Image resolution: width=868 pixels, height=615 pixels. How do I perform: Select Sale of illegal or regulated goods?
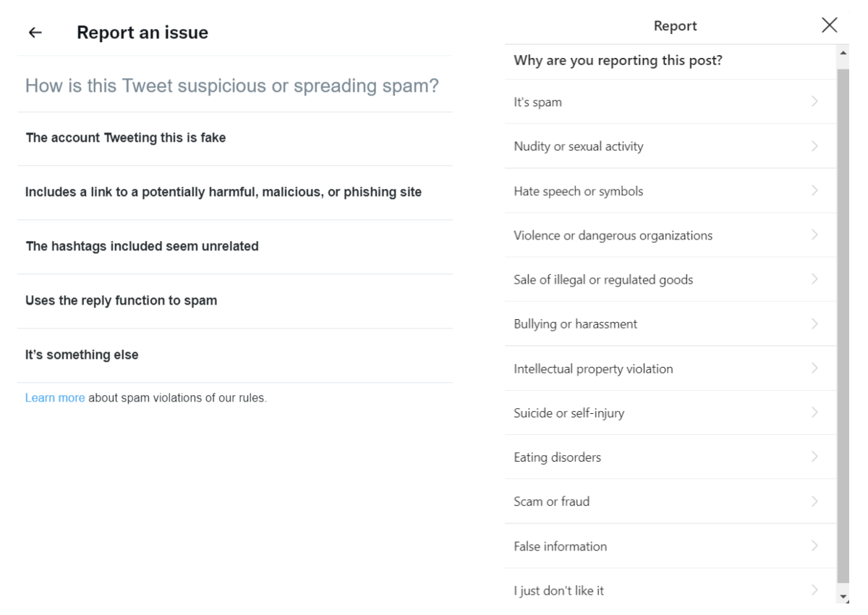pyautogui.click(x=603, y=280)
